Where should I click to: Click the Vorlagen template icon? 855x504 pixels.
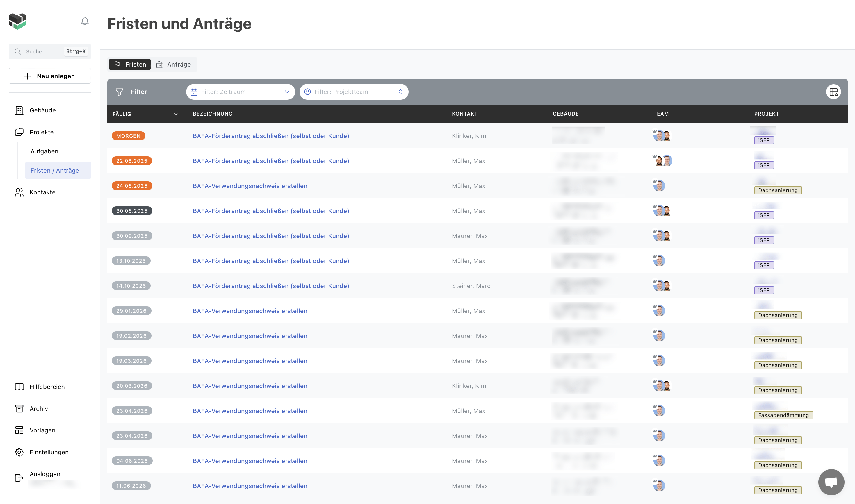[x=19, y=430]
